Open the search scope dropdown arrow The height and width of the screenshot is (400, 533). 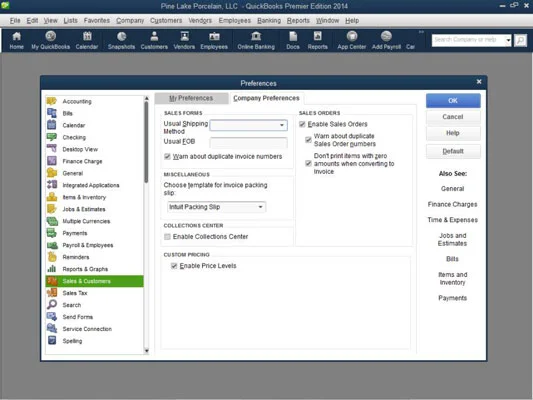pyautogui.click(x=508, y=40)
